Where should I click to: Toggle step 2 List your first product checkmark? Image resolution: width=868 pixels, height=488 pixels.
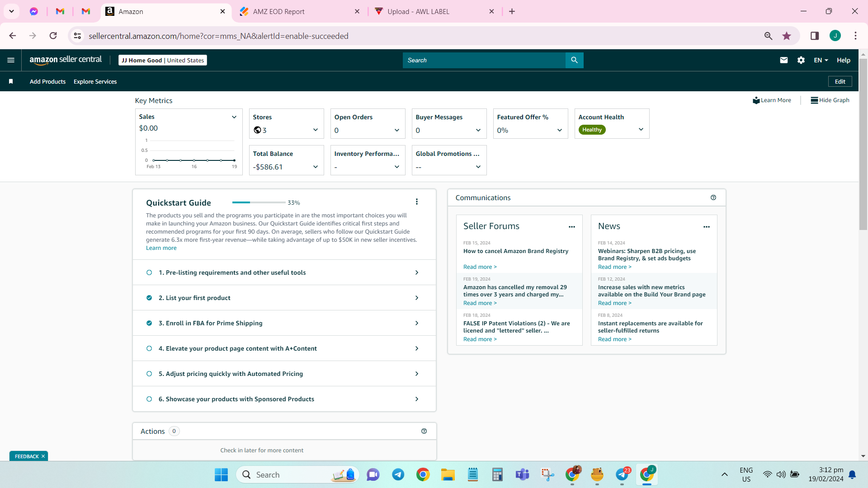(x=149, y=298)
